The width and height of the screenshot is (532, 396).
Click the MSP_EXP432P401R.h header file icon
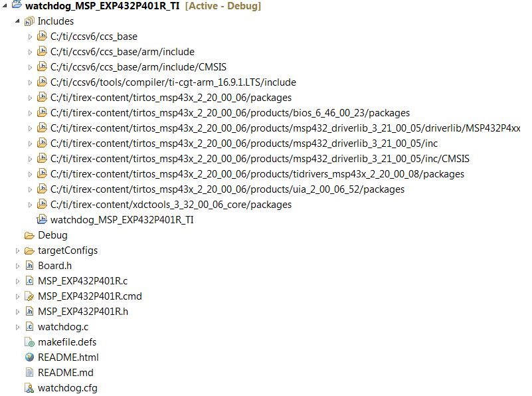[29, 312]
